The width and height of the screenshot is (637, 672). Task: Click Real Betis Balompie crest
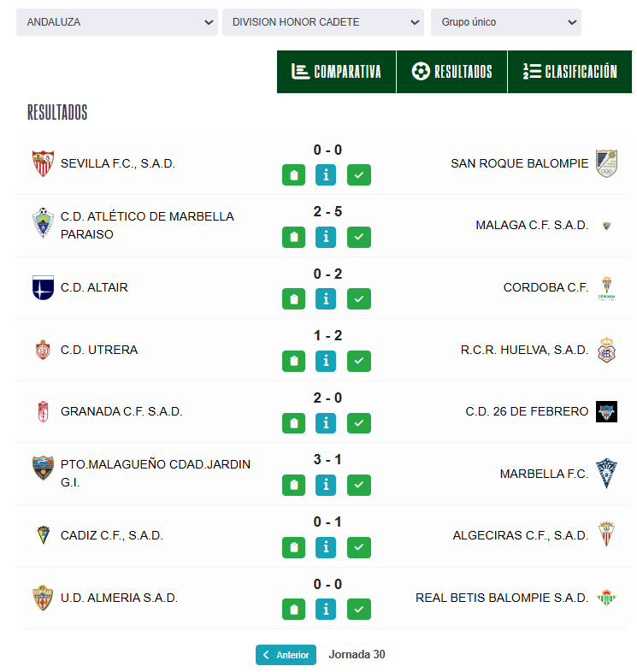pyautogui.click(x=606, y=598)
